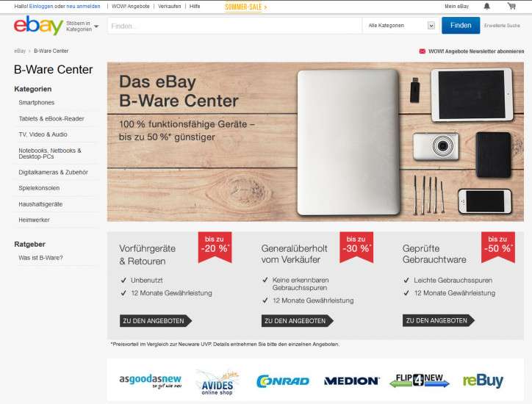Image resolution: width=532 pixels, height=404 pixels.
Task: Open the Mein eBay menu
Action: (x=456, y=6)
